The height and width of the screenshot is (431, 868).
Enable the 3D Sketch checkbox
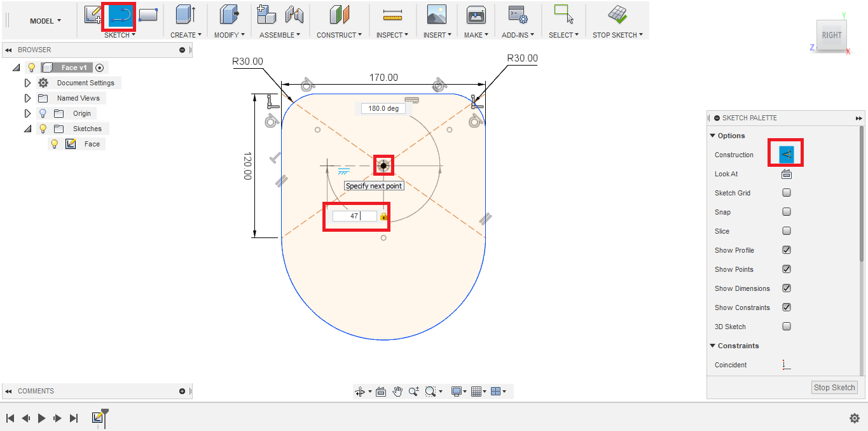tap(787, 327)
